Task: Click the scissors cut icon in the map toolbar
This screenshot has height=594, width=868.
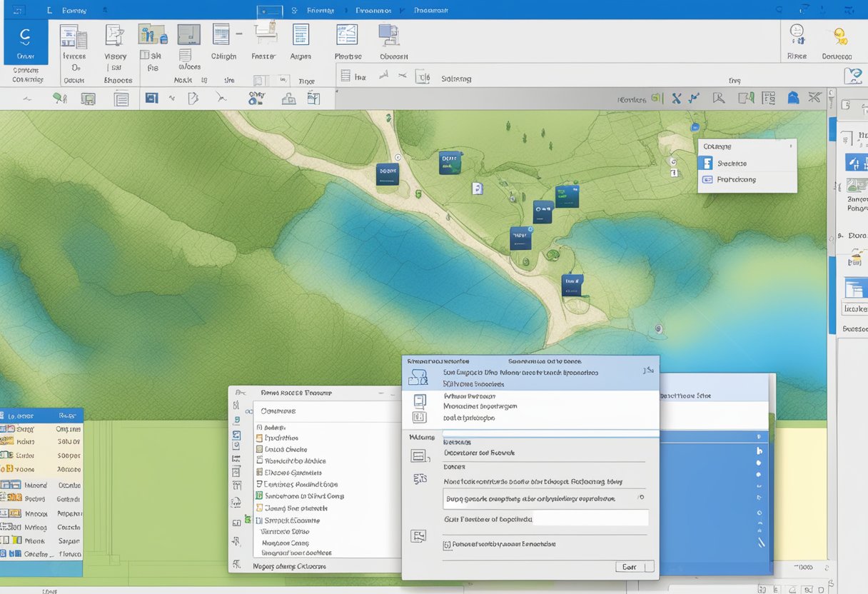Action: coord(814,98)
